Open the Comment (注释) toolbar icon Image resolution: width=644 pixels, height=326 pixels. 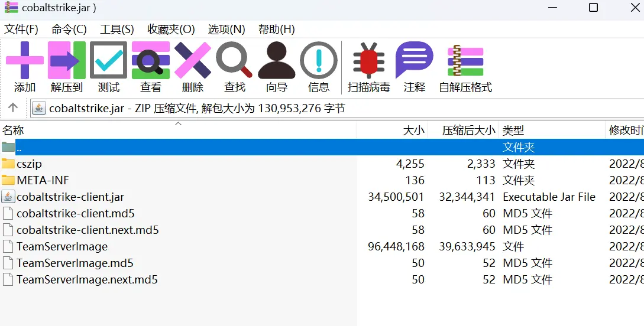pos(414,67)
